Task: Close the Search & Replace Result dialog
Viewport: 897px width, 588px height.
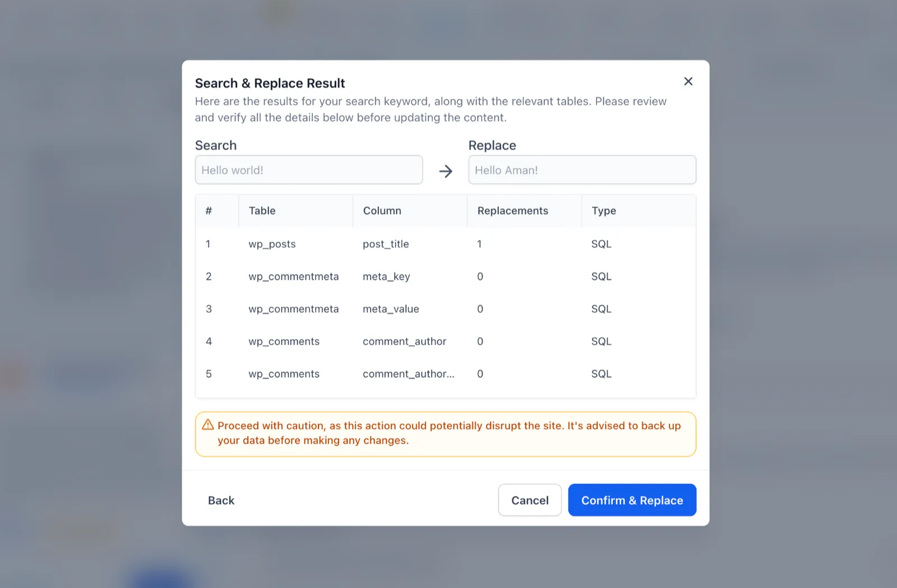Action: point(688,81)
